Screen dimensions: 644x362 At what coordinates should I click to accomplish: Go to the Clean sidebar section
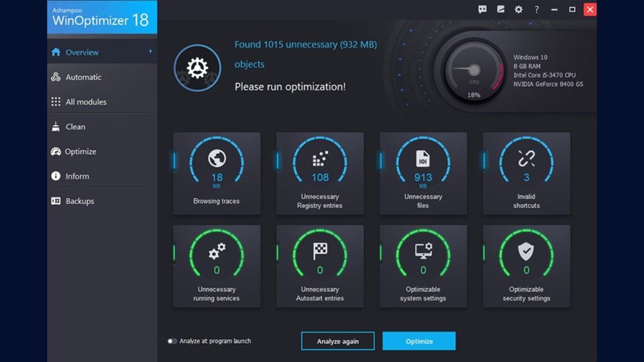point(75,127)
